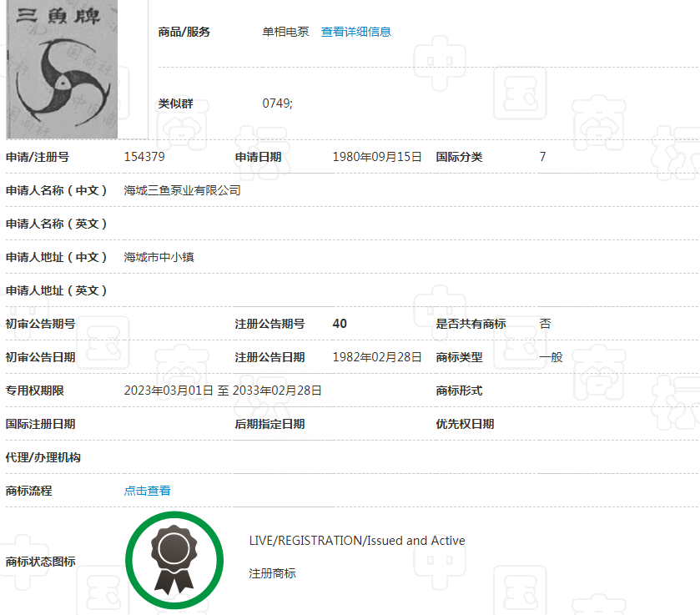Select the registration number 154379

144,157
